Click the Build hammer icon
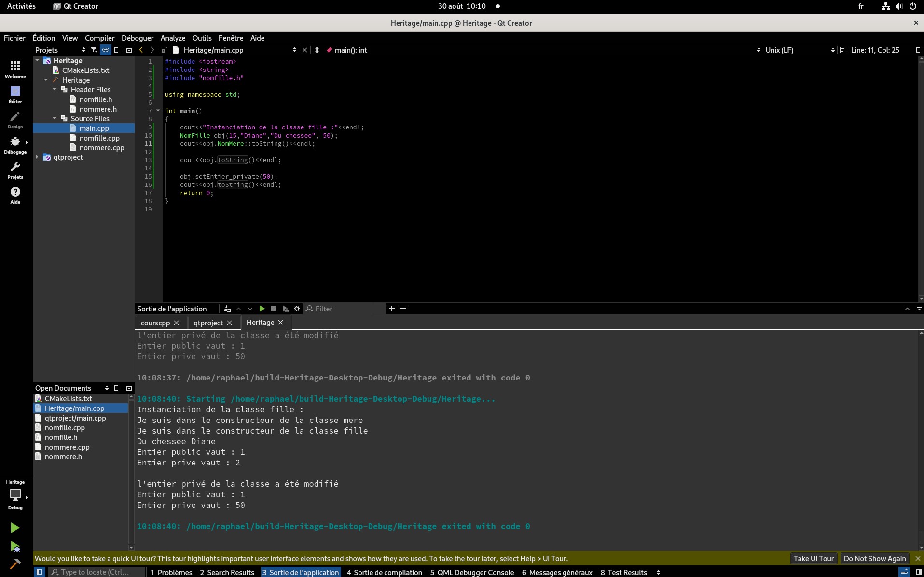Image resolution: width=924 pixels, height=577 pixels. tap(15, 564)
